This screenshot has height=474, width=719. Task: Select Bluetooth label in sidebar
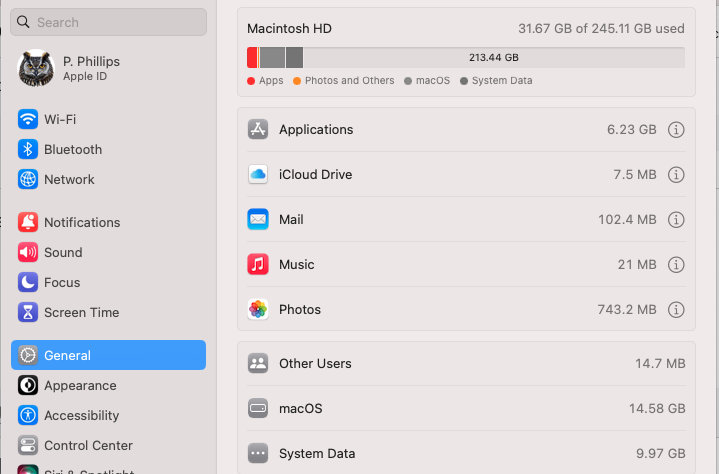pos(73,149)
